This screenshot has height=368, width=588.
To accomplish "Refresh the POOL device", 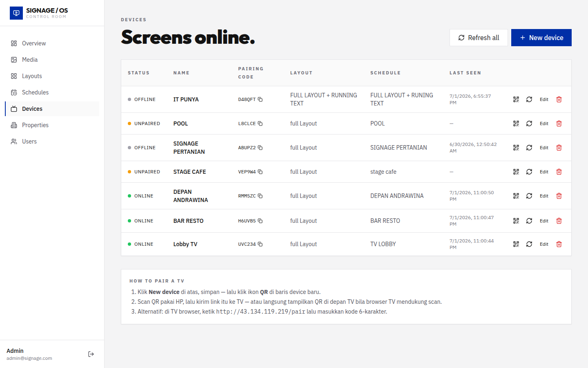I will [529, 123].
